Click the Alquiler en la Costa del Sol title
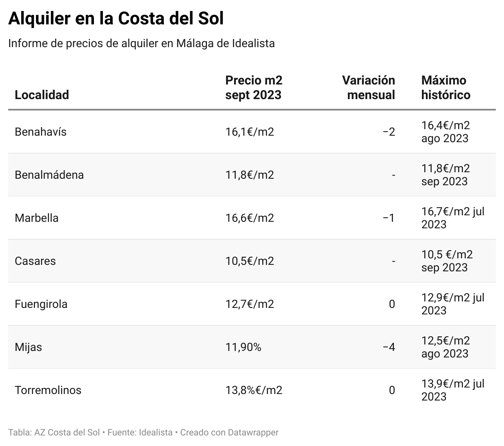504x446 pixels. (116, 19)
